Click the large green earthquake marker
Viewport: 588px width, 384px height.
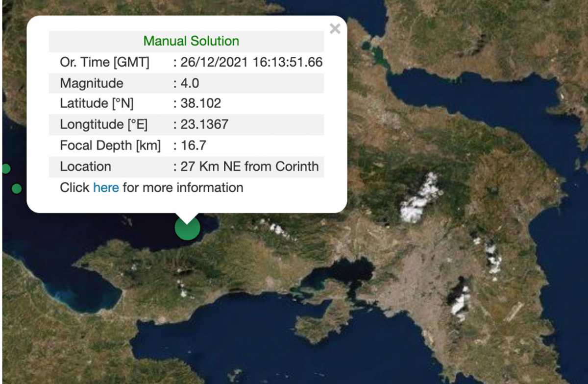pyautogui.click(x=187, y=228)
